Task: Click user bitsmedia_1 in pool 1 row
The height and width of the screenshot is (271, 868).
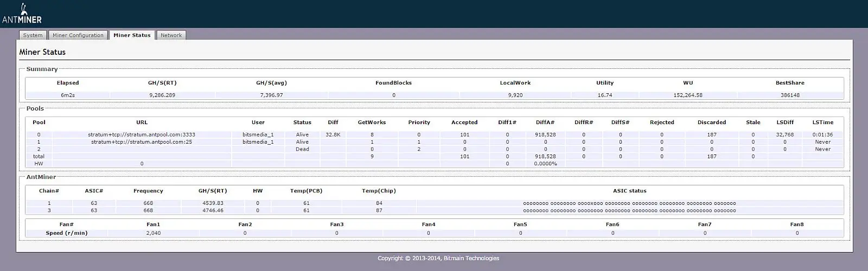Action: click(258, 142)
